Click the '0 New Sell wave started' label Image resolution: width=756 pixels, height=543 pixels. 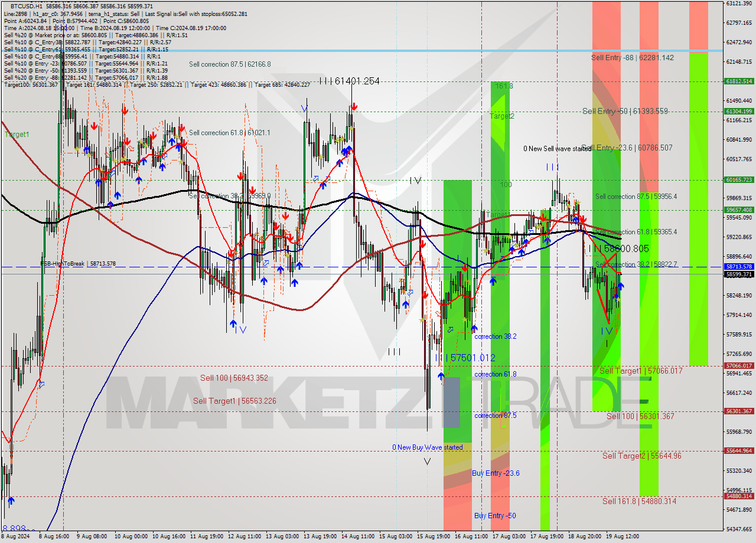(558, 149)
